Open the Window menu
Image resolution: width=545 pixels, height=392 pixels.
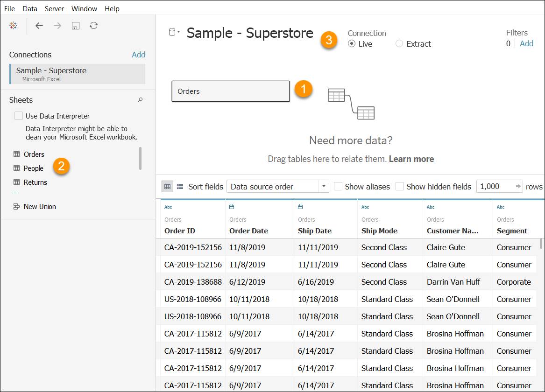(x=85, y=9)
